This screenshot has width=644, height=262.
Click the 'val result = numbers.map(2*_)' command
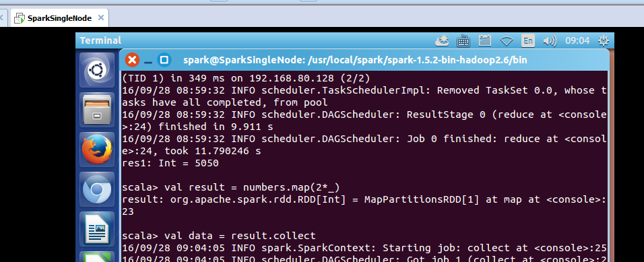tap(231, 187)
